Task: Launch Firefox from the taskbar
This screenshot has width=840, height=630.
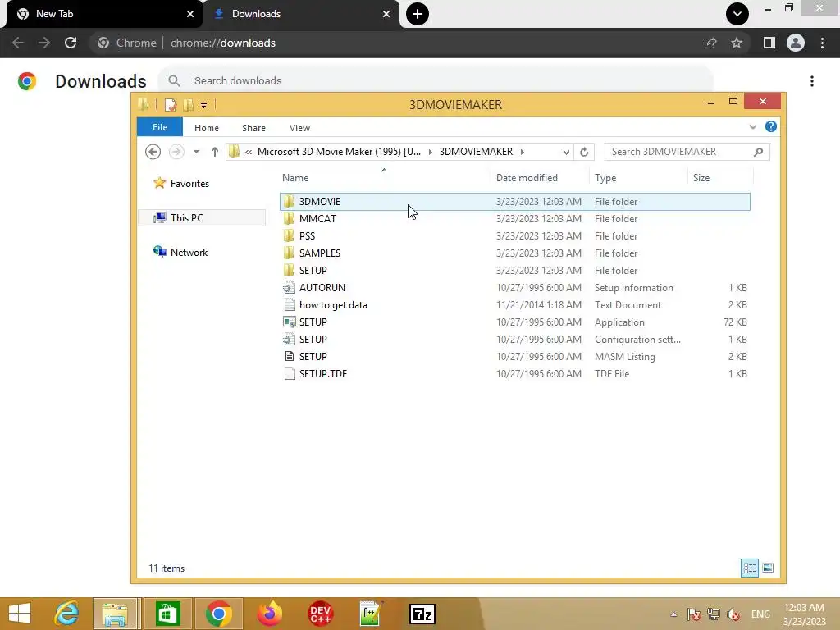Action: (269, 614)
